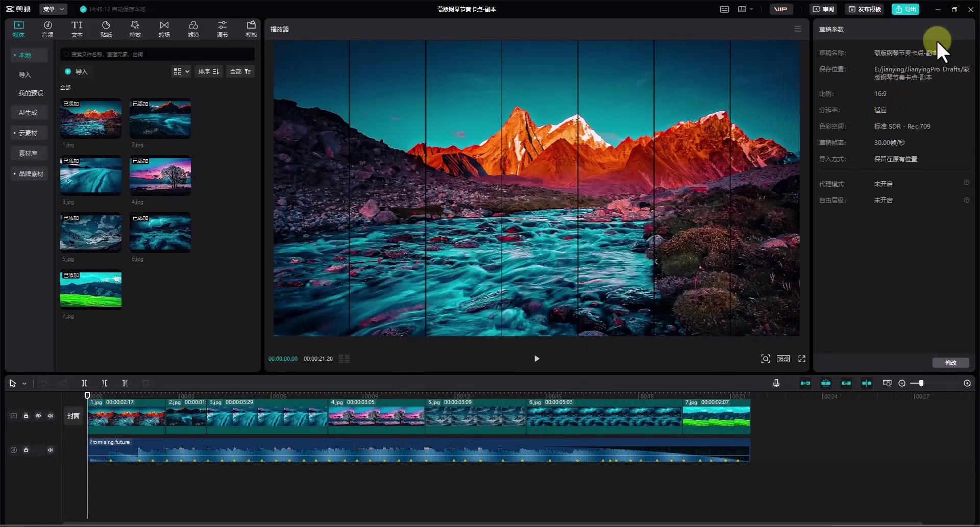
Task: Click the preview zoom-to-fit icon
Action: click(766, 359)
